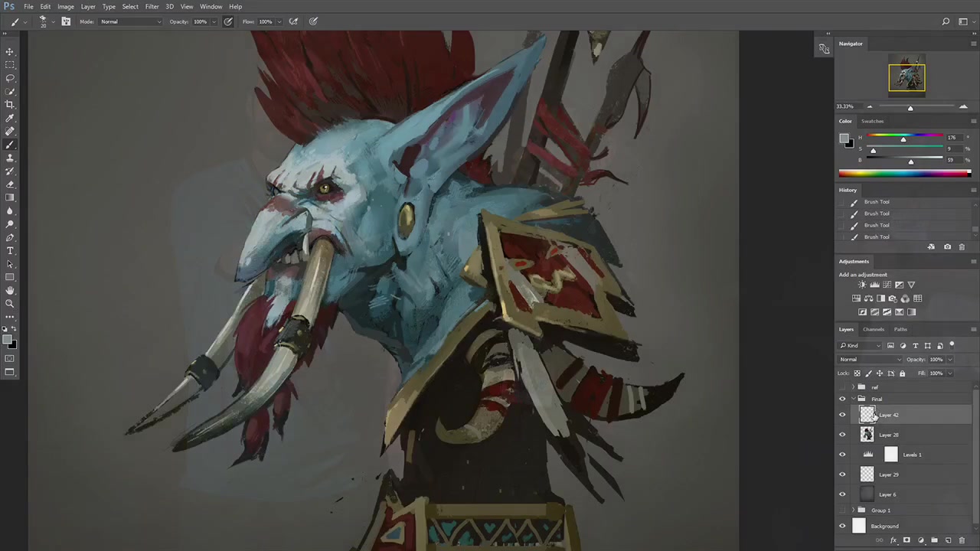Select the Horizontal Type tool
Image resolution: width=980 pixels, height=551 pixels.
10,250
